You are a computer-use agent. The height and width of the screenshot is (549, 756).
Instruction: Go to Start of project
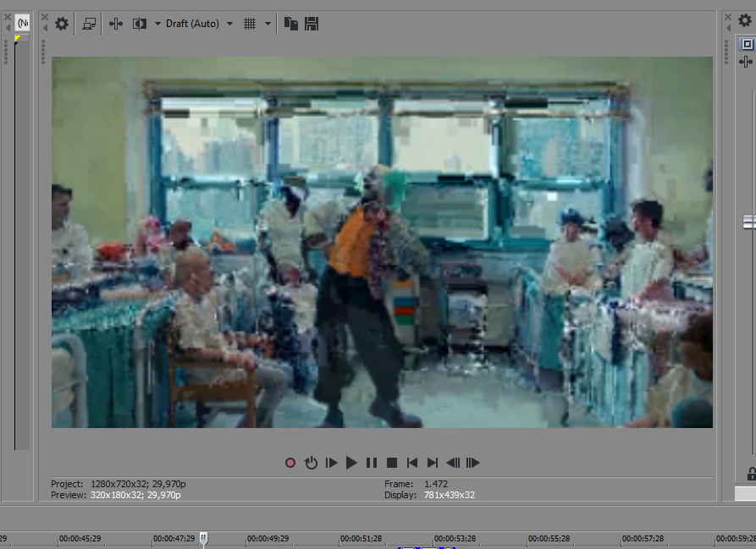(x=412, y=463)
